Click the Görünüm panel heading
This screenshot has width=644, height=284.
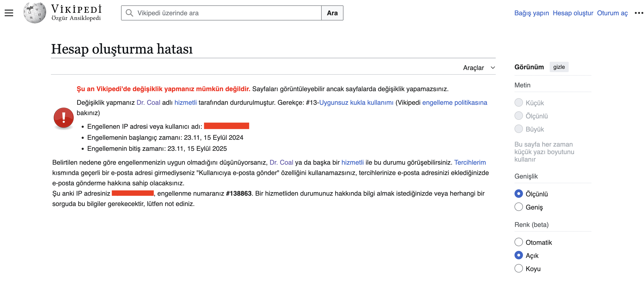click(529, 67)
